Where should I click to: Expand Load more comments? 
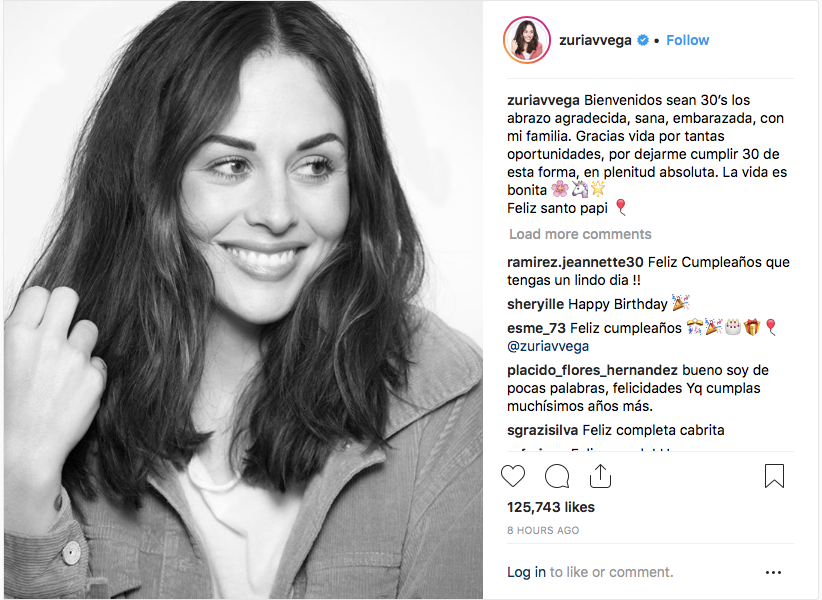pos(580,234)
